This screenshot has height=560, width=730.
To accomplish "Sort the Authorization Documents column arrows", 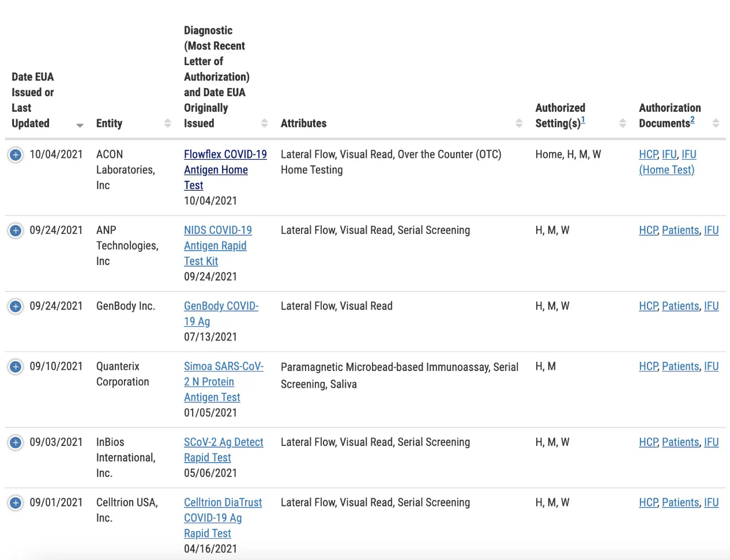I will pos(716,123).
